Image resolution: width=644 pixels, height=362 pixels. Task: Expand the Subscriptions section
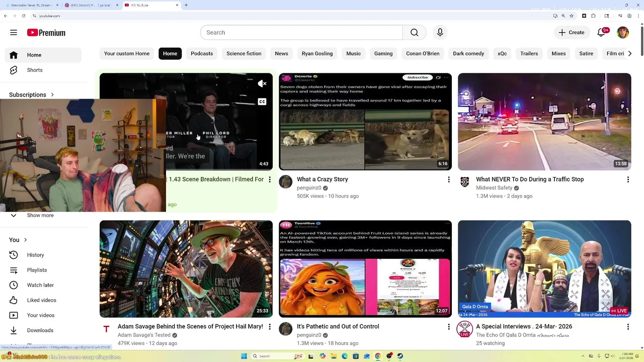[32, 95]
